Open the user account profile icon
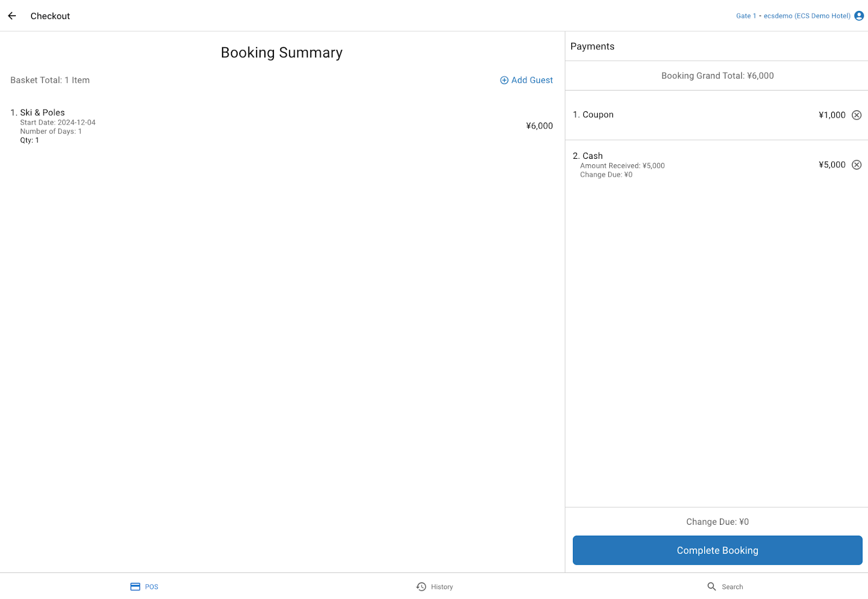The image size is (868, 599). click(x=859, y=16)
